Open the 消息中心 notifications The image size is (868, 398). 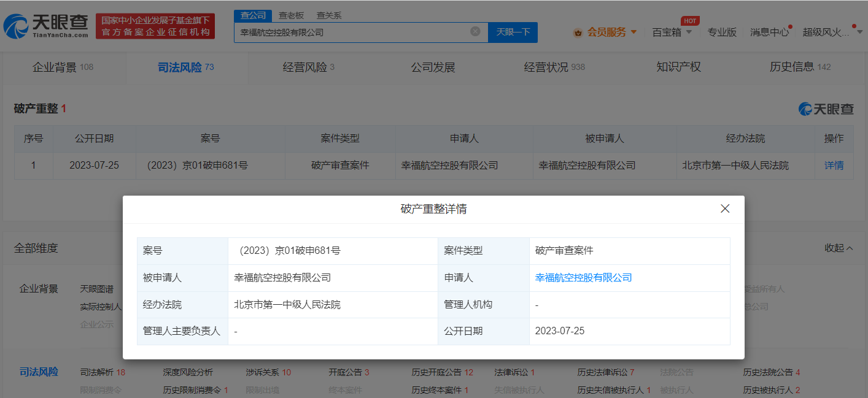(770, 32)
